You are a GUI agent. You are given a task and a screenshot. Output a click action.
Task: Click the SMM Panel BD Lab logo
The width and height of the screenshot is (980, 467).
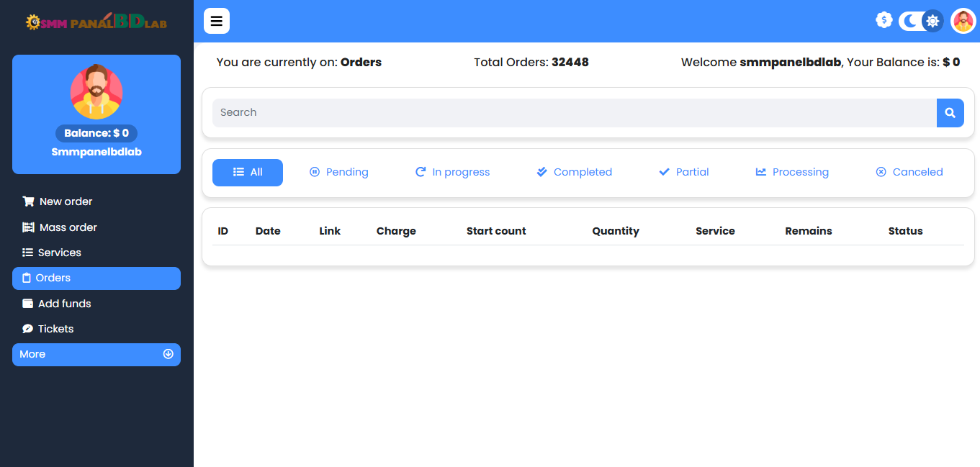click(96, 22)
